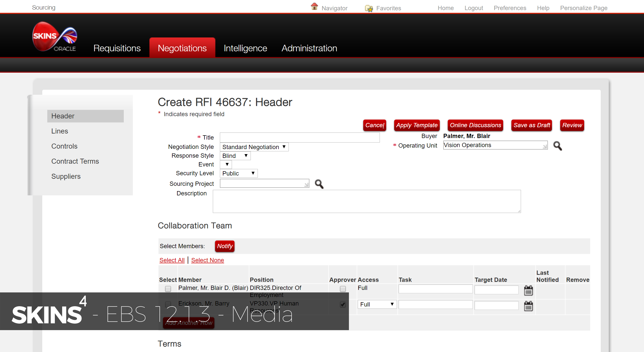Viewport: 644px width, 352px height.
Task: Click Home link in top bar
Action: 446,8
